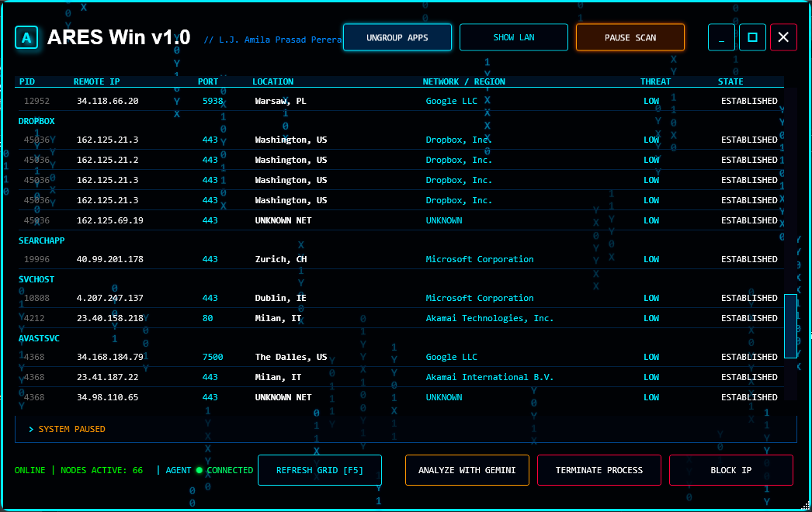Click Analyze with Gemini
This screenshot has height=512, width=812.
tap(467, 470)
